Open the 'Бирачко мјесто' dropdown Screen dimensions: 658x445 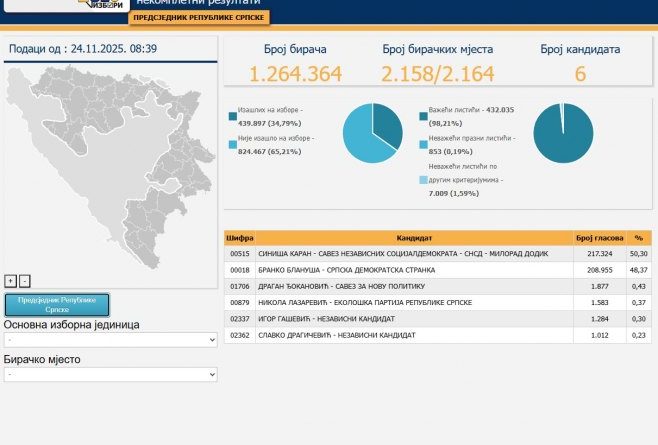(110, 374)
